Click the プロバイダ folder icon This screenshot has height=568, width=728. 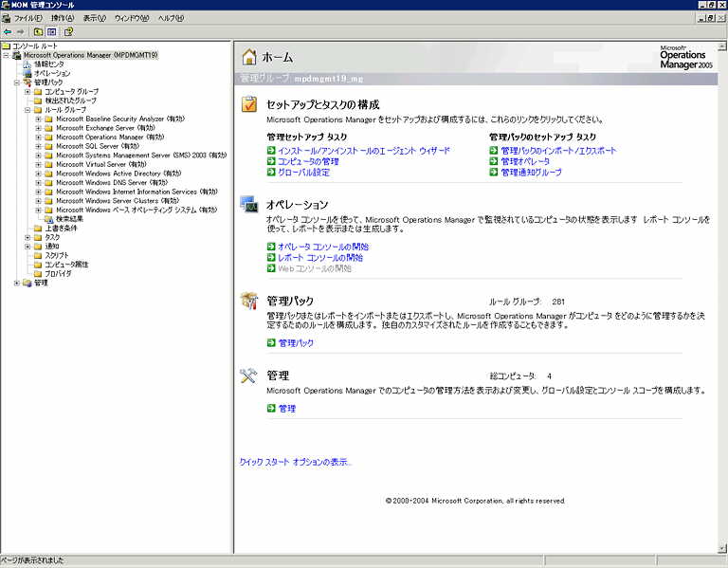tap(38, 273)
